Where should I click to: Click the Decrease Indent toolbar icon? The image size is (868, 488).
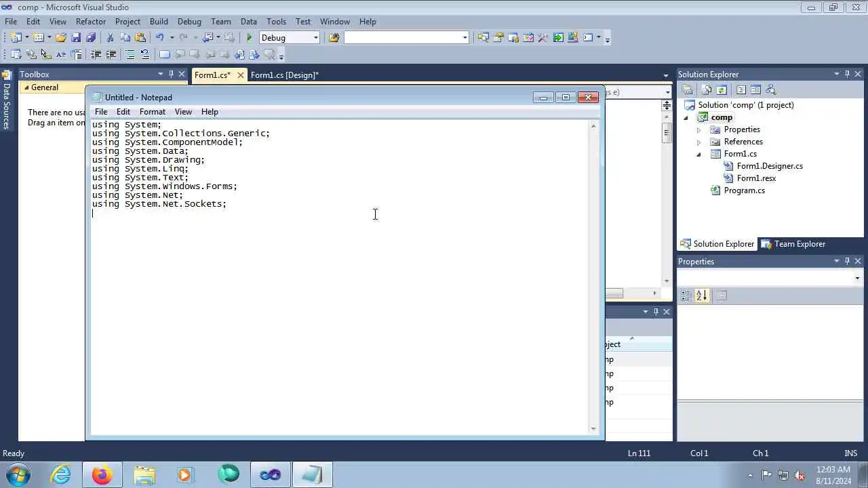pyautogui.click(x=96, y=54)
